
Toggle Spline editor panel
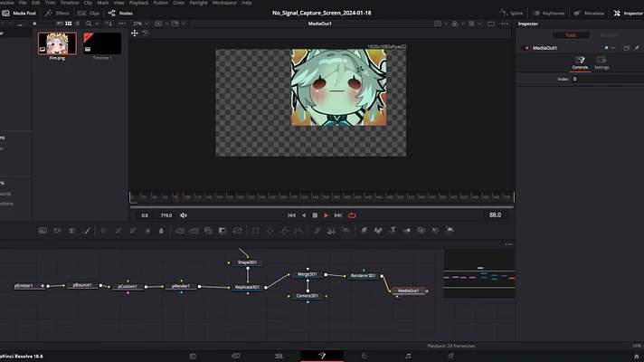[511, 14]
